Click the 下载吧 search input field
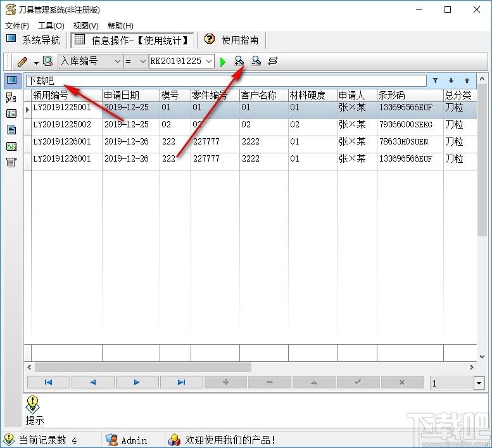 (225, 80)
